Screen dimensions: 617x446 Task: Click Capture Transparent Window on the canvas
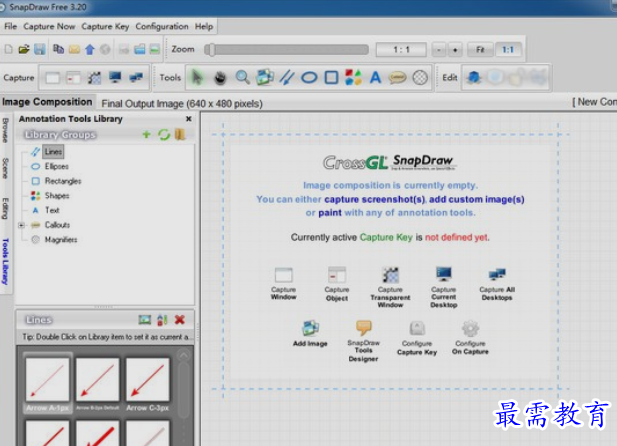tap(390, 287)
